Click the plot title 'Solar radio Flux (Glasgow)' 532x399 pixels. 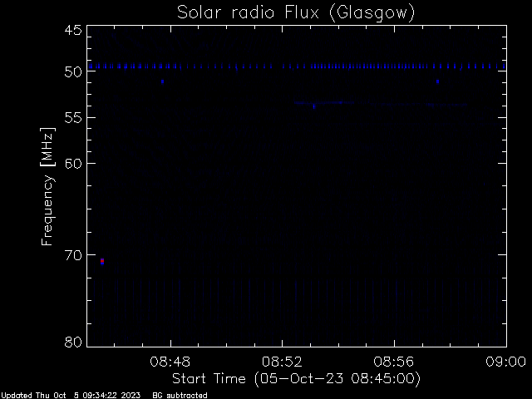point(296,13)
